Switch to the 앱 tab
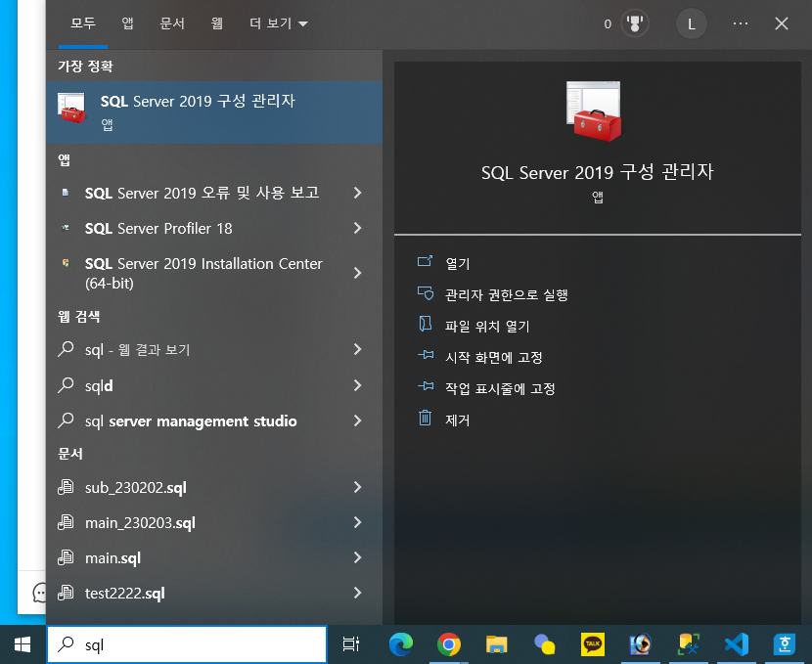 127,23
